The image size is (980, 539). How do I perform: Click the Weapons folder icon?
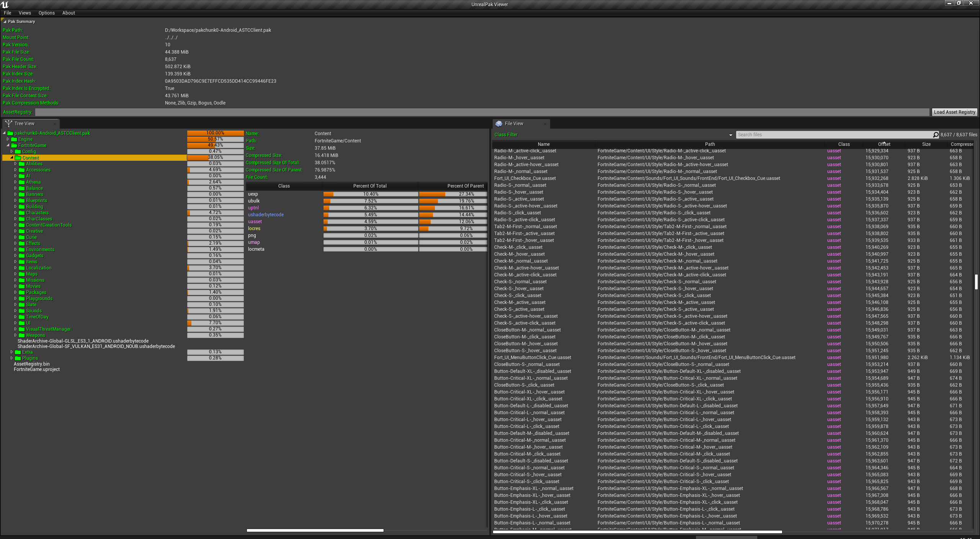22,335
